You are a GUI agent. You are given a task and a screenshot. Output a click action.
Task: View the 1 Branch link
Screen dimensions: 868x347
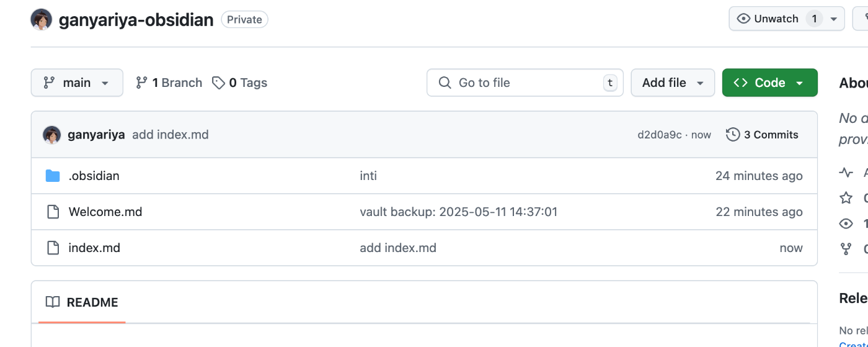pyautogui.click(x=169, y=83)
